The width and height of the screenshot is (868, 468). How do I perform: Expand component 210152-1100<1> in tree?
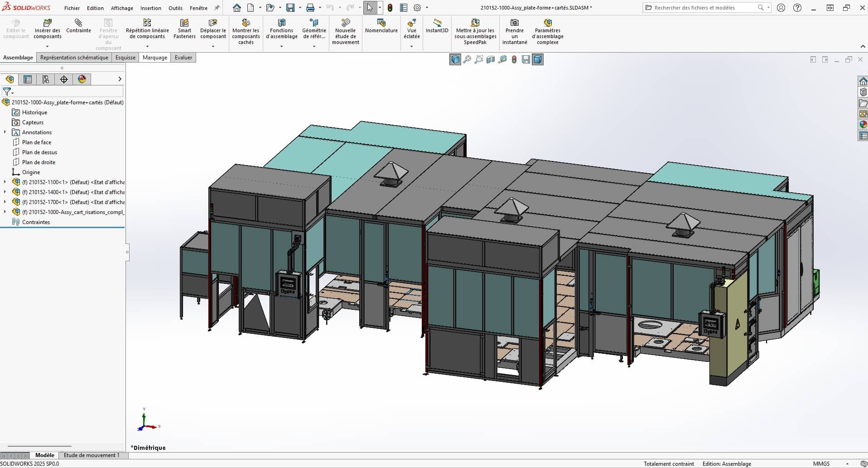5,182
